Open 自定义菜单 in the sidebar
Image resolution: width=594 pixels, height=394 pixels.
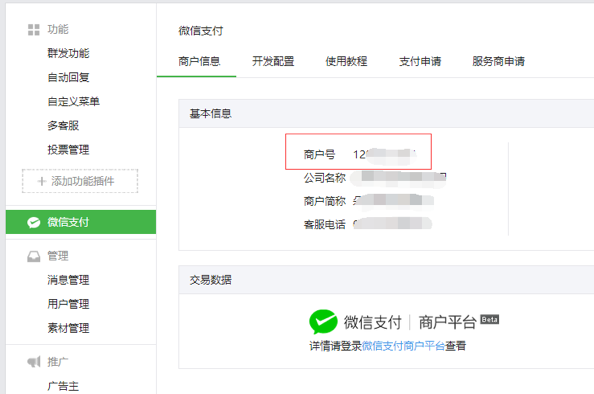click(x=73, y=102)
